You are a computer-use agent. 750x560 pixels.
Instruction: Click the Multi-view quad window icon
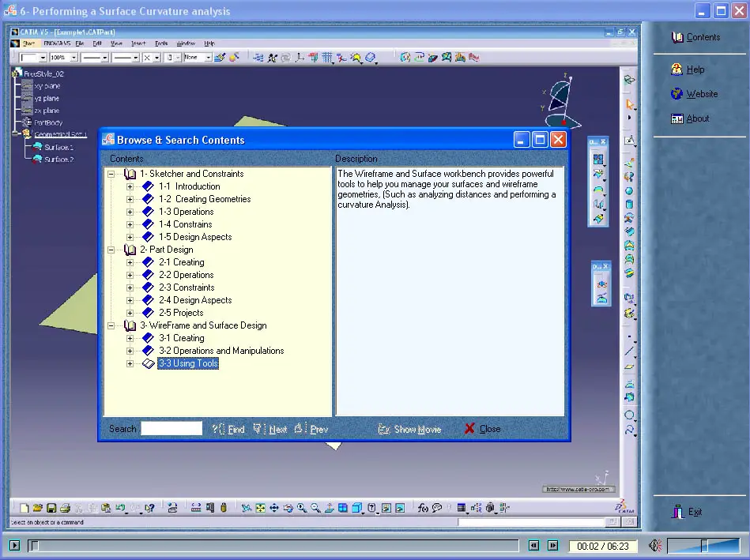click(343, 508)
